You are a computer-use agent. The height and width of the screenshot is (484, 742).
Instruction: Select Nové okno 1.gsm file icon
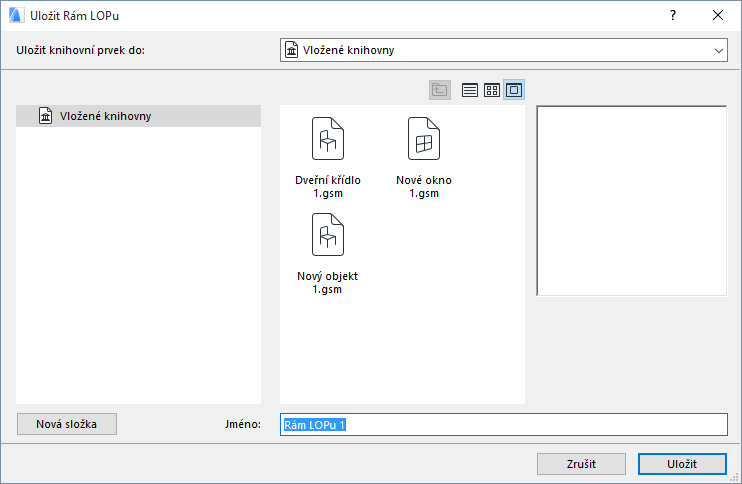coord(424,139)
